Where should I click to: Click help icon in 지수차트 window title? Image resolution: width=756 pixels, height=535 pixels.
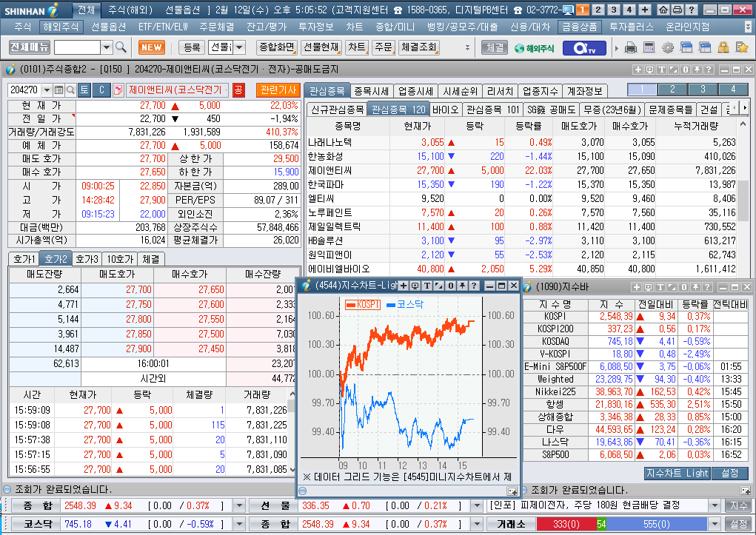coord(473,286)
